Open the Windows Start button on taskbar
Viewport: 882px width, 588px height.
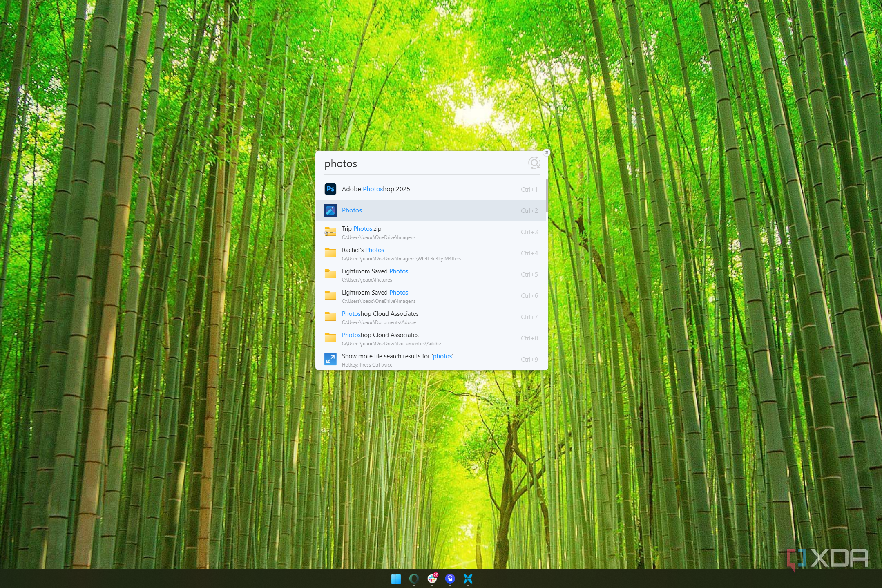tap(396, 579)
